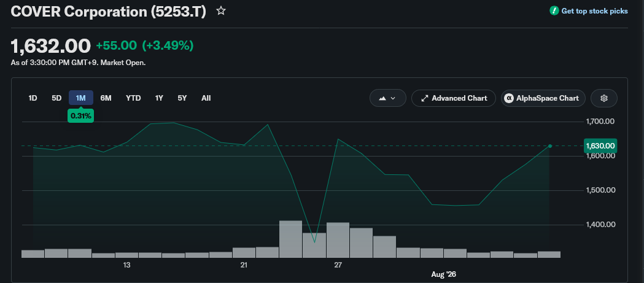Click the 1,700.00 axis label
Viewport: 644px width, 283px height.
point(600,122)
